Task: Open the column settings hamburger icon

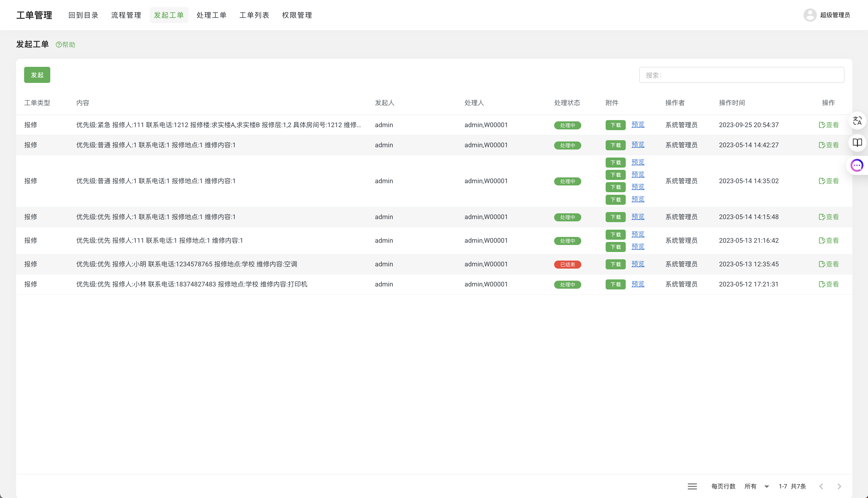Action: pyautogui.click(x=692, y=486)
